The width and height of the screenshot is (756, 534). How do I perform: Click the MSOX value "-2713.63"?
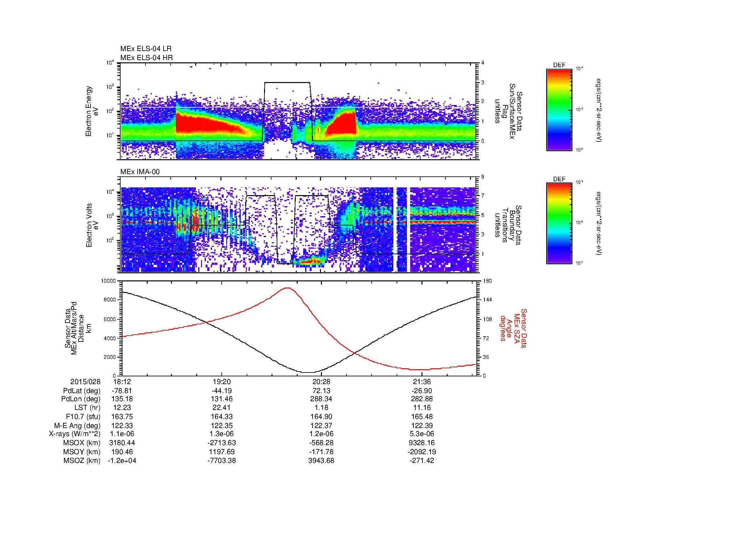click(x=222, y=443)
